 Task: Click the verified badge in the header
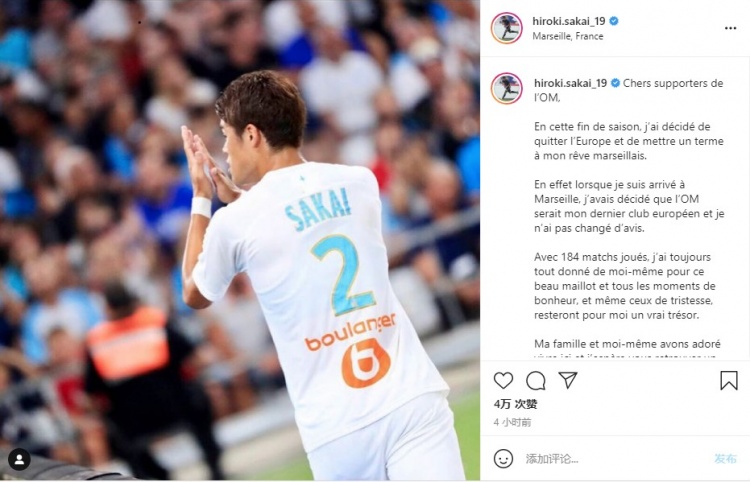[614, 21]
